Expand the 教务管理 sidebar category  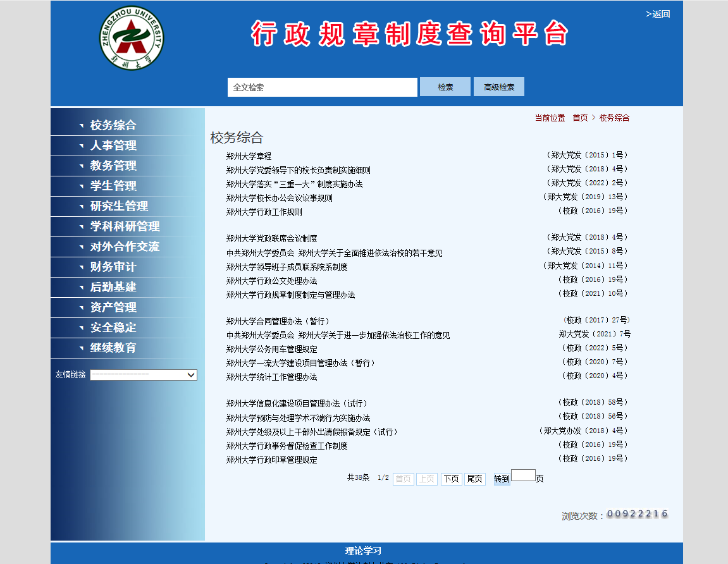pyautogui.click(x=113, y=166)
